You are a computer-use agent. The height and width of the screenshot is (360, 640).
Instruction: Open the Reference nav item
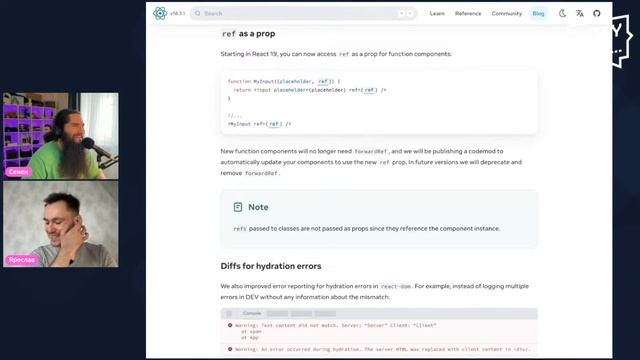point(468,13)
